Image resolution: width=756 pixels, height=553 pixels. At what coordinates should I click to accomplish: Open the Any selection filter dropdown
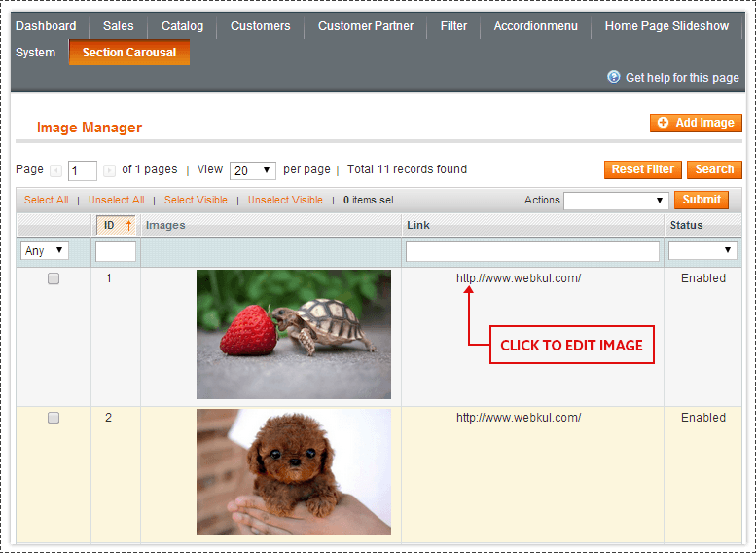[x=44, y=251]
